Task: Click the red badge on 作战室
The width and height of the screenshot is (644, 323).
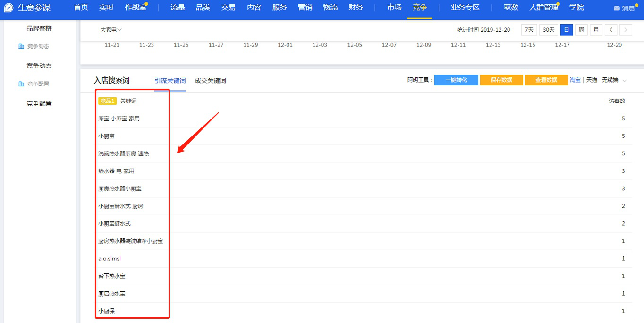Action: click(x=145, y=4)
